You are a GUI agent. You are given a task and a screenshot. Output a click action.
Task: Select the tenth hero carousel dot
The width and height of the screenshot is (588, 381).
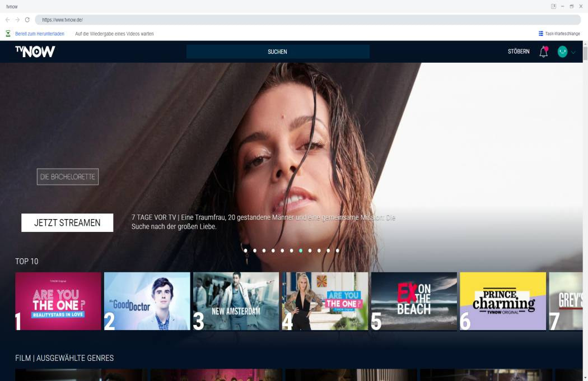pos(329,250)
